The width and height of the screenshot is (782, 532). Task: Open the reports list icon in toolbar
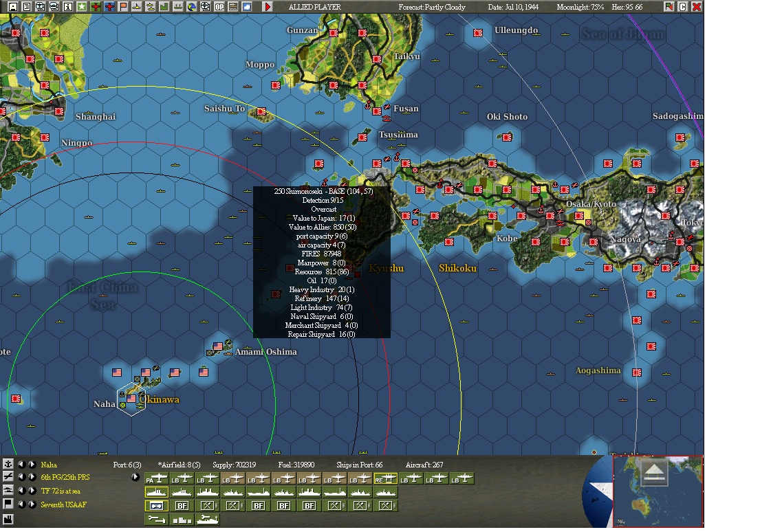pyautogui.click(x=26, y=7)
